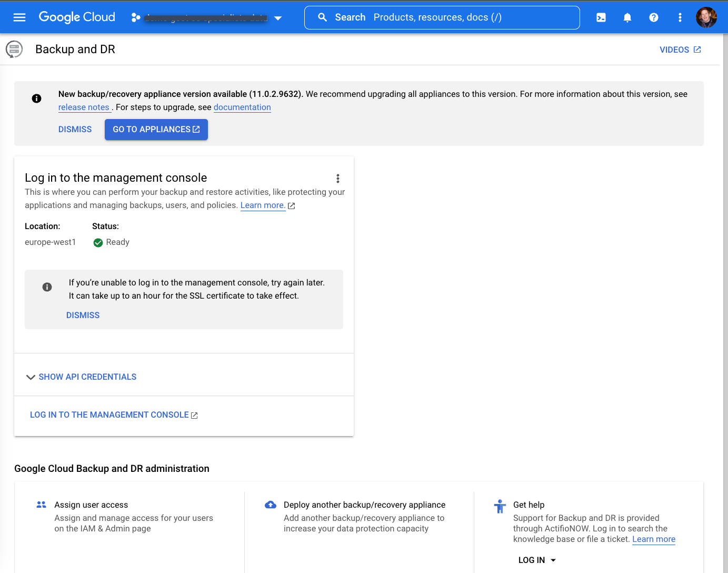Dismiss the SSL certificate notice
The width and height of the screenshot is (728, 573).
(x=83, y=315)
